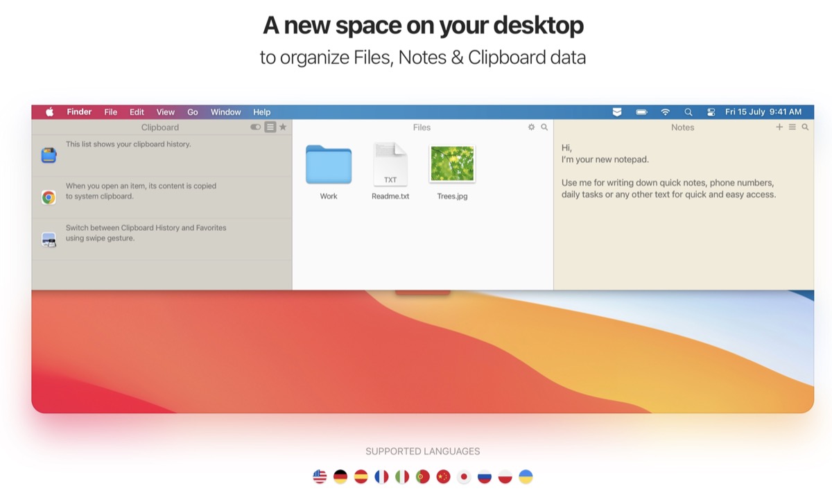Add a new note with plus icon
The image size is (832, 504).
pos(779,128)
